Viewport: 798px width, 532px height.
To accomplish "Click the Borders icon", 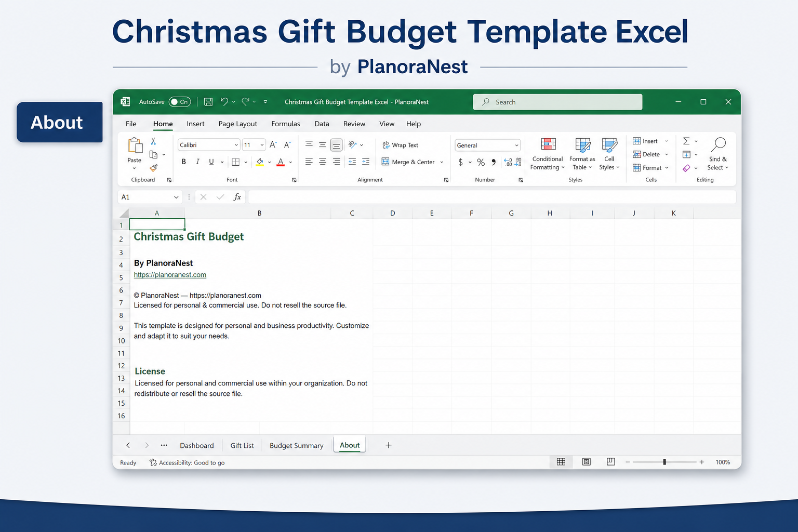I will (235, 162).
